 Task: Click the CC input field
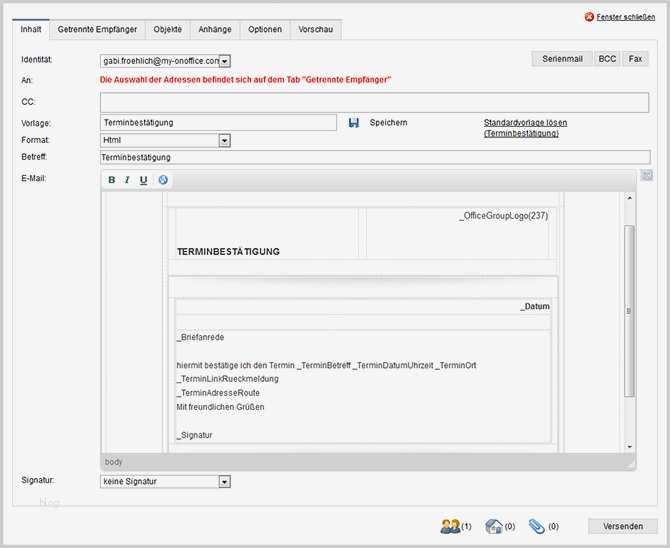click(x=374, y=103)
